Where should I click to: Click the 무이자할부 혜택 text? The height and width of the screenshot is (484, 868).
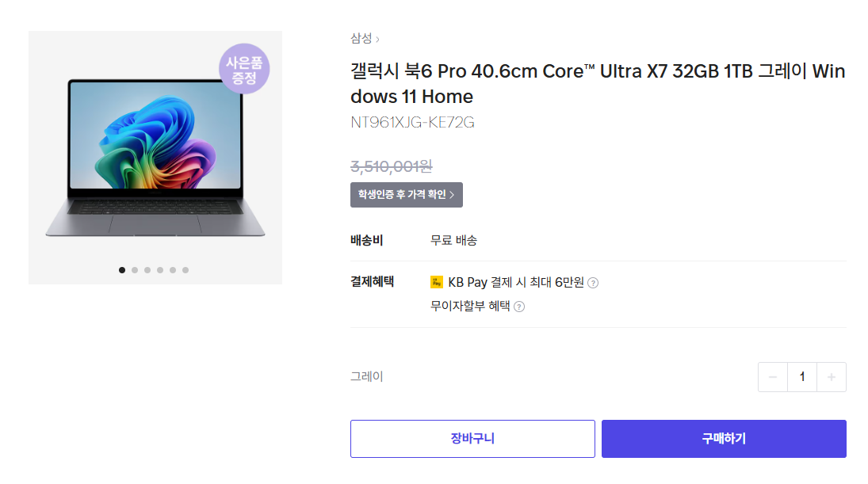[x=470, y=307]
